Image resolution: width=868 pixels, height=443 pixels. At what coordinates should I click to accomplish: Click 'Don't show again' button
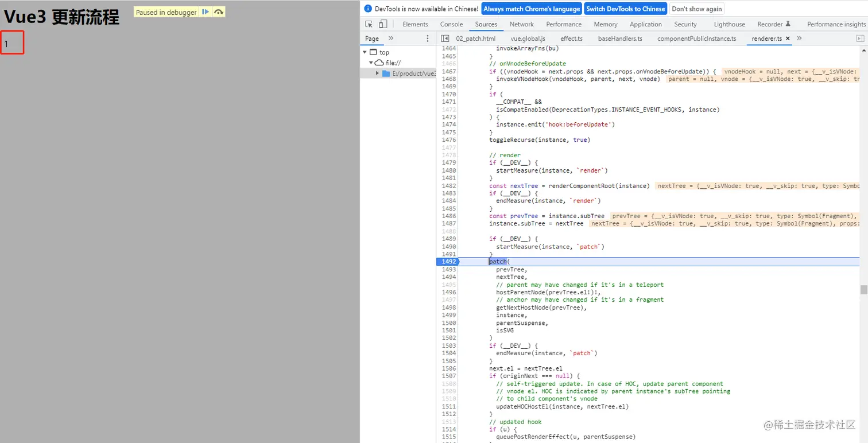click(696, 9)
